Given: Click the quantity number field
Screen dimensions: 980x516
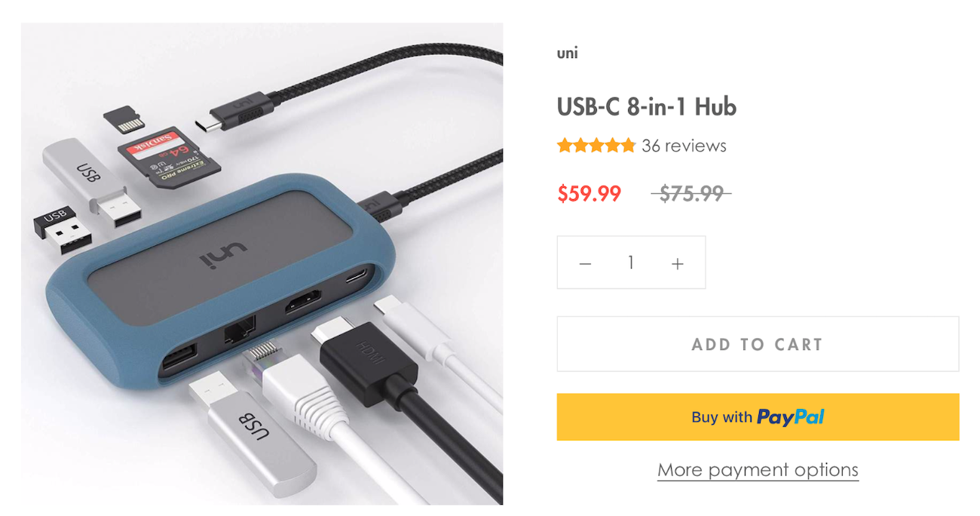Looking at the screenshot, I should coord(631,263).
